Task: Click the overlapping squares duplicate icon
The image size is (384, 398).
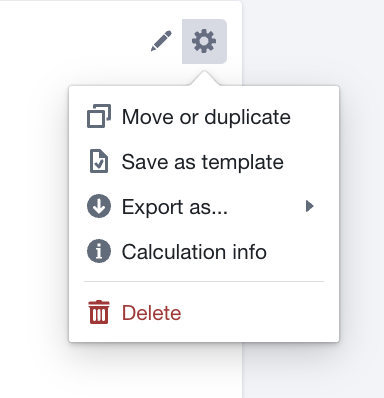Action: (x=99, y=116)
